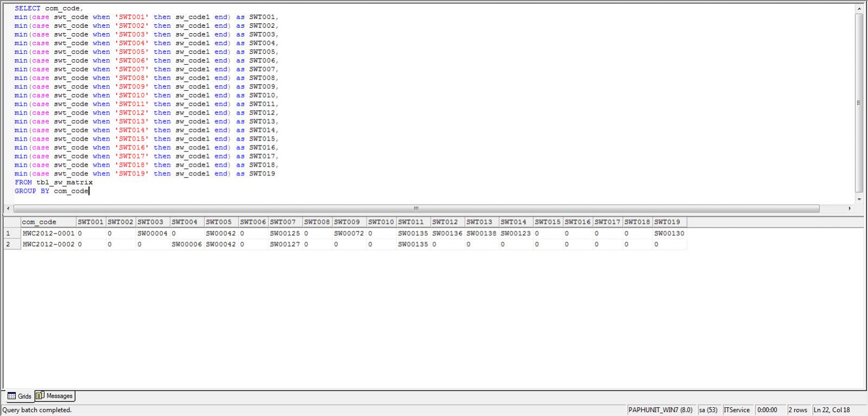Click 'Query batch completed.' status text
Screen dimensions: 868x416
[37, 410]
